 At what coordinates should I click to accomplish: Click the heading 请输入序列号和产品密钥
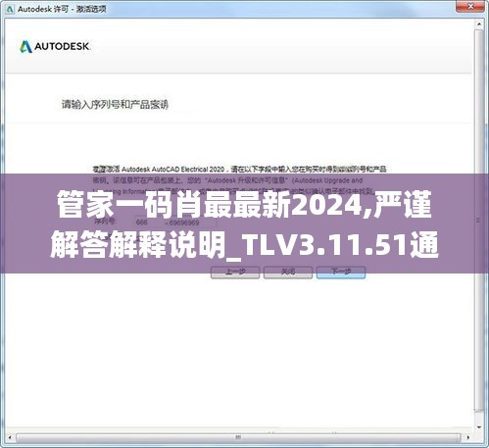(x=115, y=105)
